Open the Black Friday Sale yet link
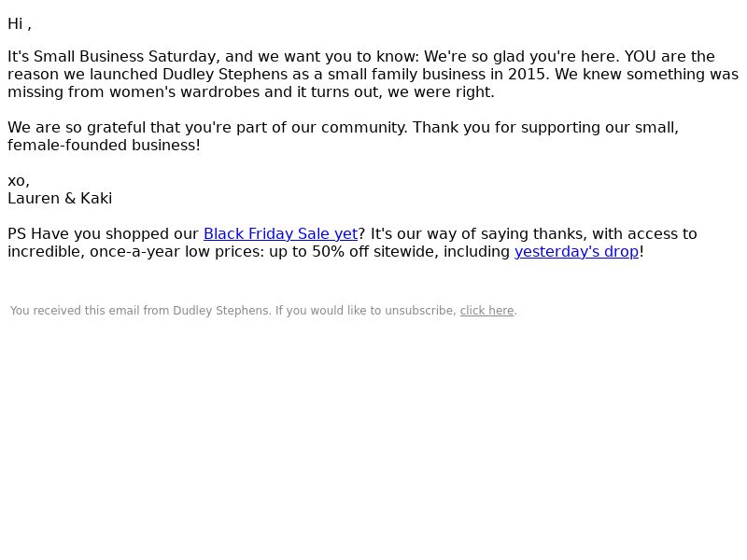This screenshot has height=560, width=747. 280,234
